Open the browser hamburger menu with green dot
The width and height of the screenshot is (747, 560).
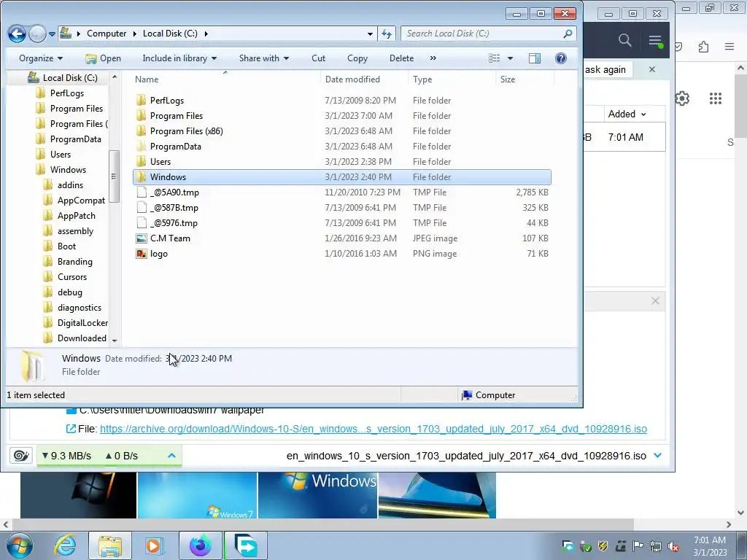tap(656, 41)
